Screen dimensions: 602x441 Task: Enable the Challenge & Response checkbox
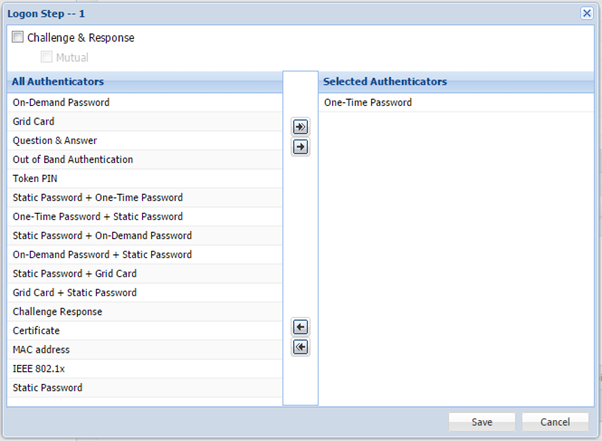click(x=18, y=38)
